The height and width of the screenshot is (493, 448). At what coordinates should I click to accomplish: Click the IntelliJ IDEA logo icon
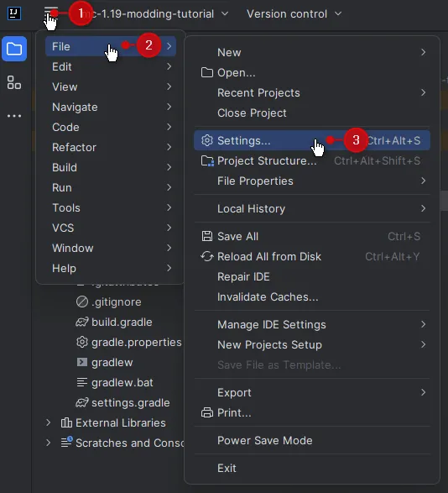(x=14, y=13)
